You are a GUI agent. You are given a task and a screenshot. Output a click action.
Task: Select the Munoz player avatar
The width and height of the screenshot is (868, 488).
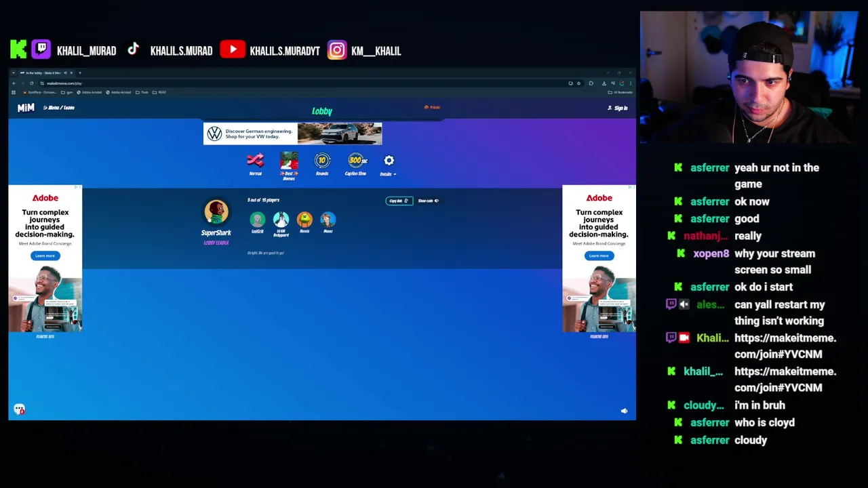[328, 220]
